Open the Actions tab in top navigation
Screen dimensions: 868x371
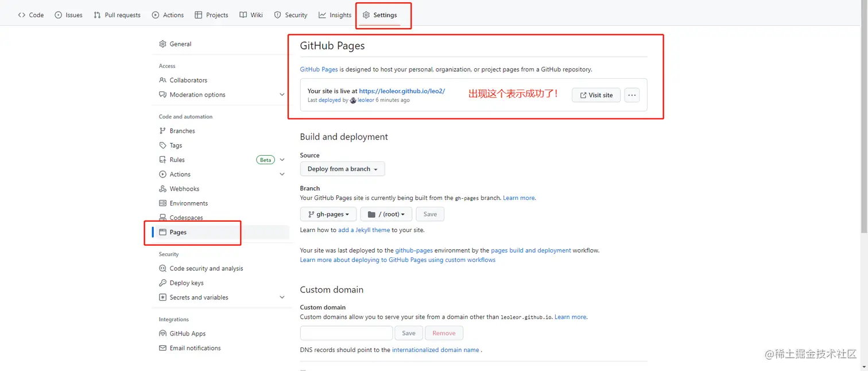pos(168,15)
